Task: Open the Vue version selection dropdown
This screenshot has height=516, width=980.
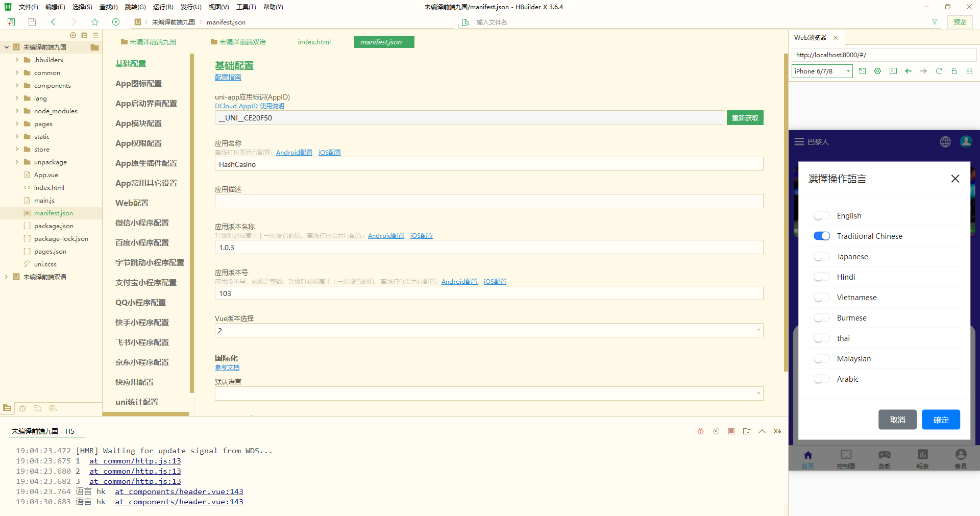Action: click(489, 331)
